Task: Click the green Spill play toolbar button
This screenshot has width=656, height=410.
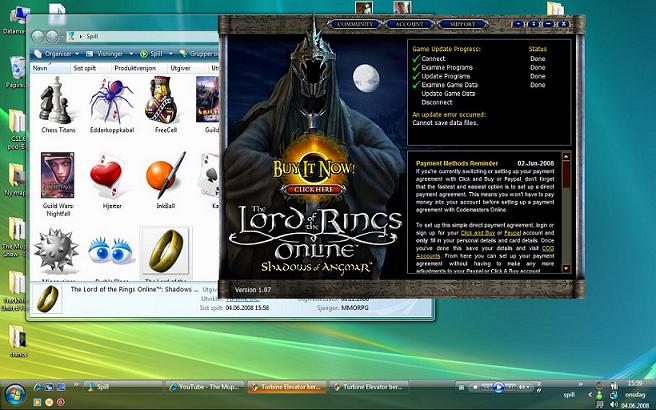Action: [151, 54]
